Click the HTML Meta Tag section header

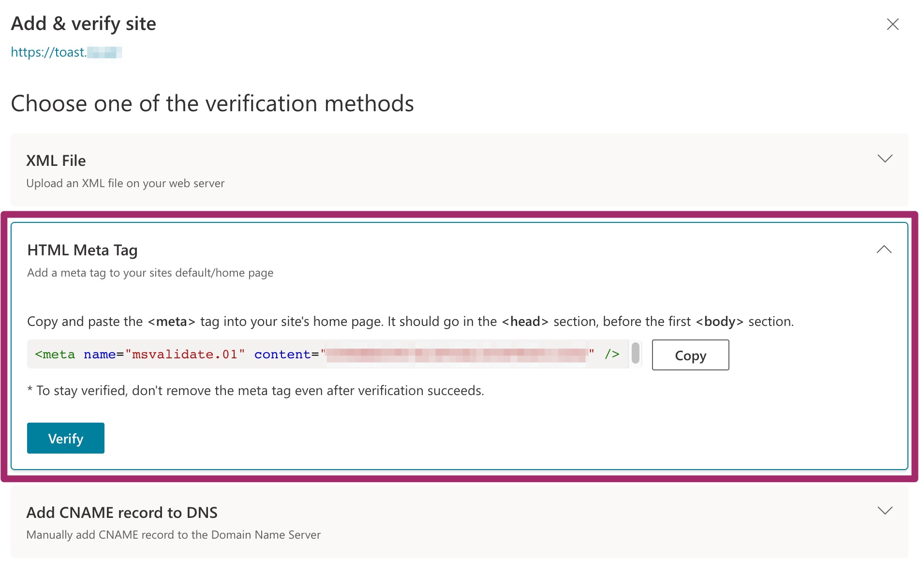click(82, 250)
